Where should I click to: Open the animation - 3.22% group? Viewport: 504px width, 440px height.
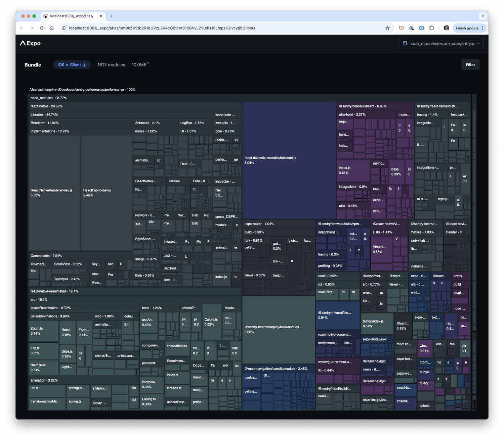click(x=84, y=381)
